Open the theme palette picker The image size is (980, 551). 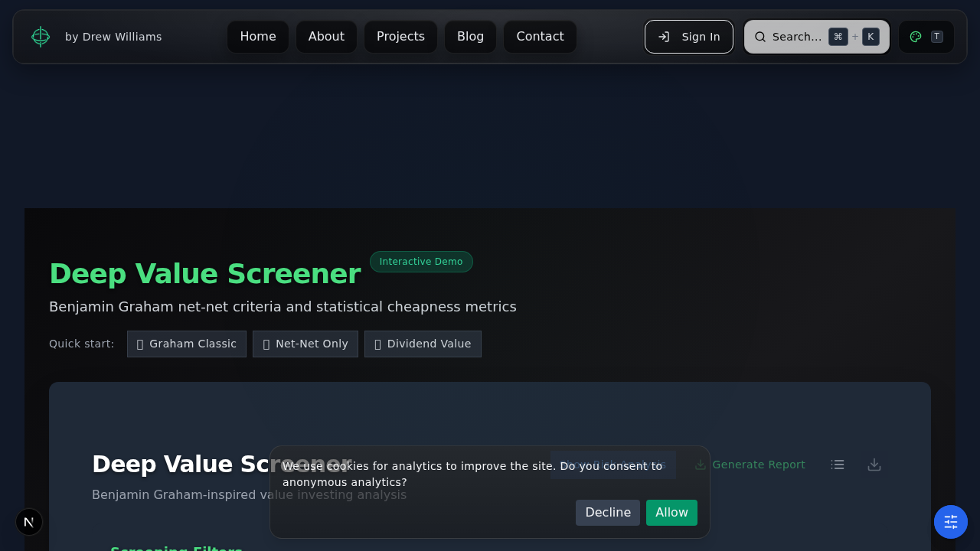[x=916, y=36]
